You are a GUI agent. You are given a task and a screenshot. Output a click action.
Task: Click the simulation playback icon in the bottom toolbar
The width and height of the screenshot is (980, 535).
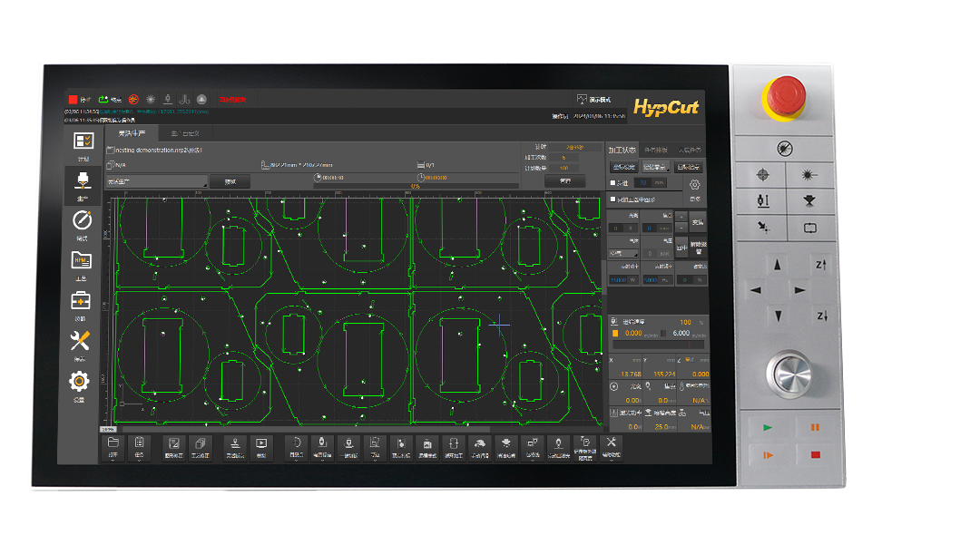261,443
